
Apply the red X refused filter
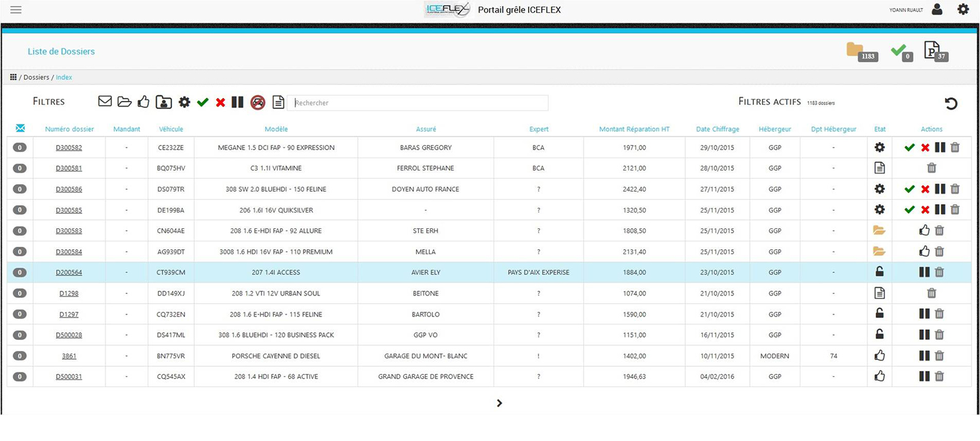221,102
